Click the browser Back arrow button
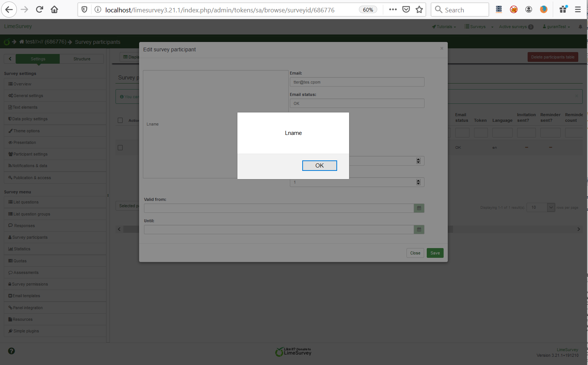The width and height of the screenshot is (588, 365). (x=9, y=10)
